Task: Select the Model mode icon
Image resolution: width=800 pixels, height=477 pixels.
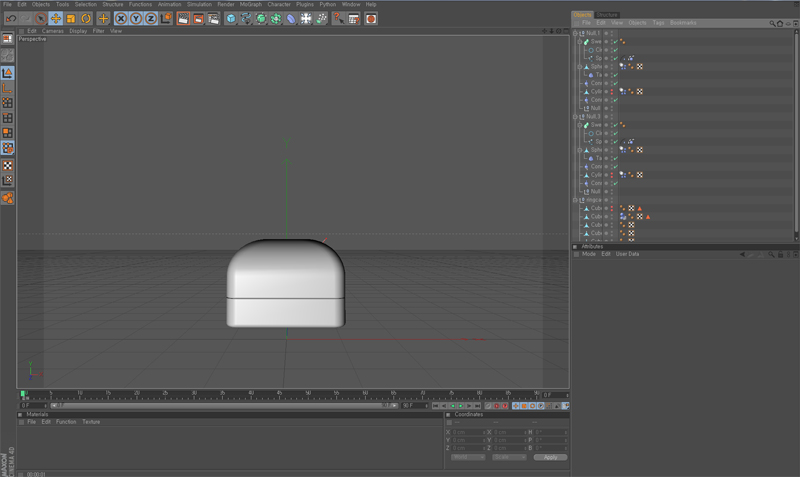Action: (7, 73)
